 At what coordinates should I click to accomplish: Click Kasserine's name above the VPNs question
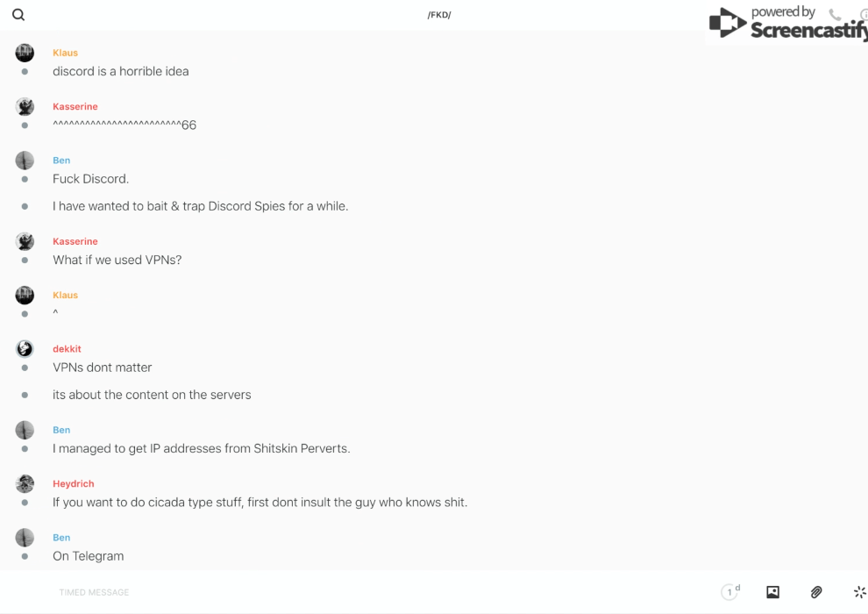click(75, 241)
